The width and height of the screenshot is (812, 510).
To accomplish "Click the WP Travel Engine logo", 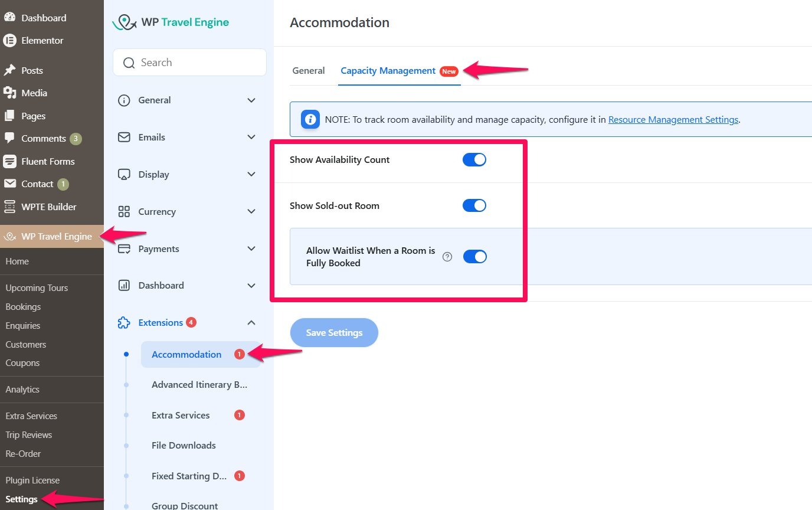I will click(171, 22).
